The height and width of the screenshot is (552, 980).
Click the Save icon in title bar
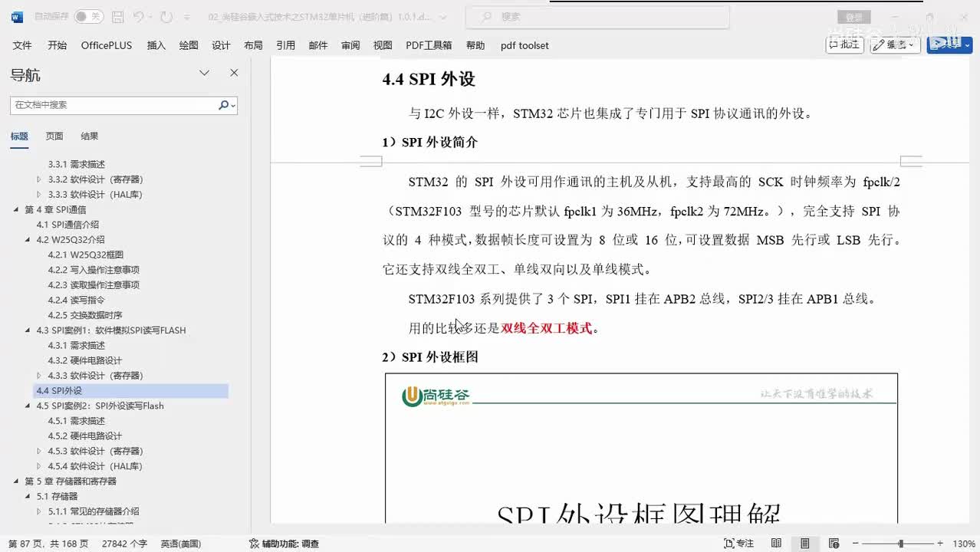[x=117, y=16]
